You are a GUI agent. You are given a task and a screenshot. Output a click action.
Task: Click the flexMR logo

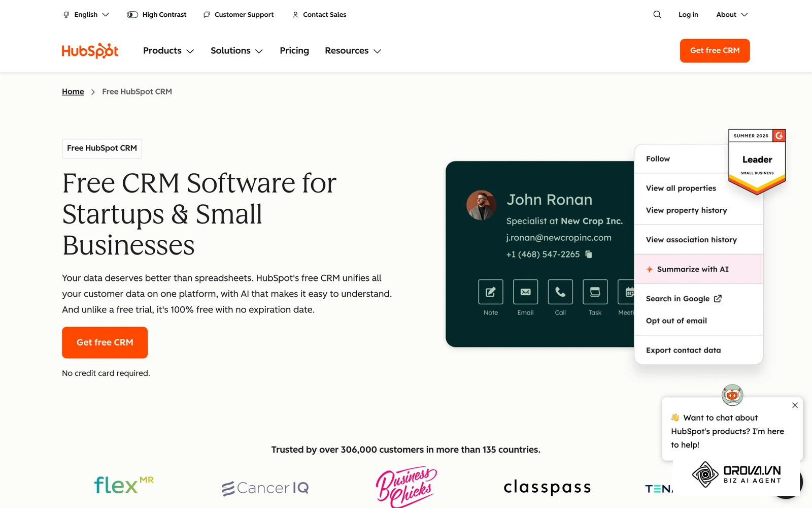click(124, 486)
